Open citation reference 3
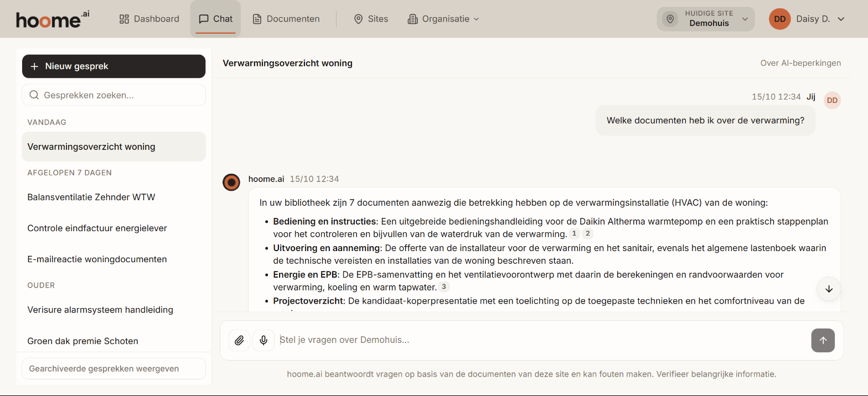868x396 pixels. point(444,287)
